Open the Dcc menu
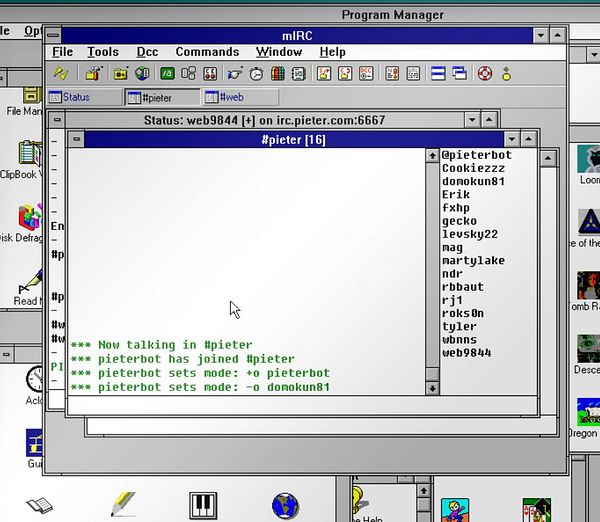This screenshot has width=600, height=522. (x=147, y=52)
